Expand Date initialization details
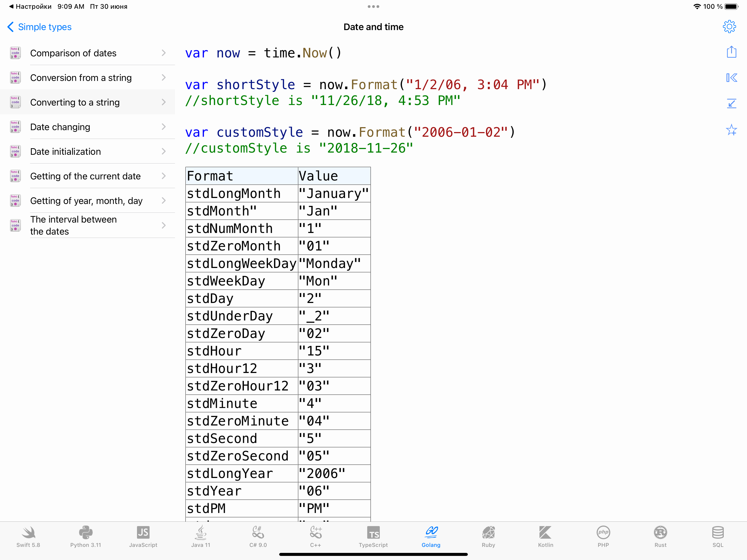This screenshot has width=747, height=560. click(x=88, y=151)
